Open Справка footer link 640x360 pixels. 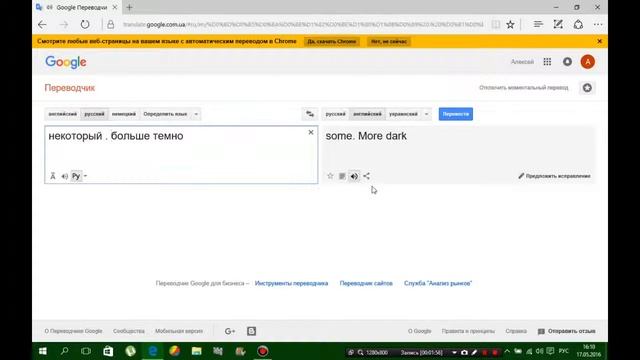pos(516,331)
